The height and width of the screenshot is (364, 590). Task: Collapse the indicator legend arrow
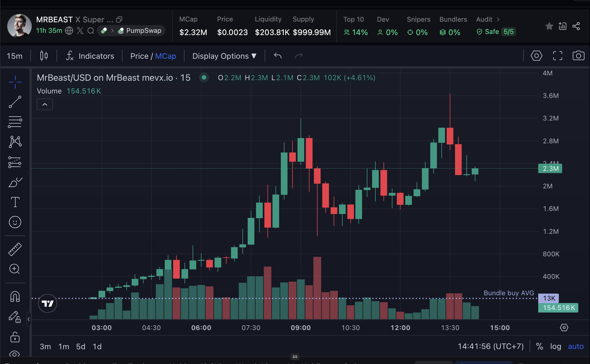tap(45, 104)
